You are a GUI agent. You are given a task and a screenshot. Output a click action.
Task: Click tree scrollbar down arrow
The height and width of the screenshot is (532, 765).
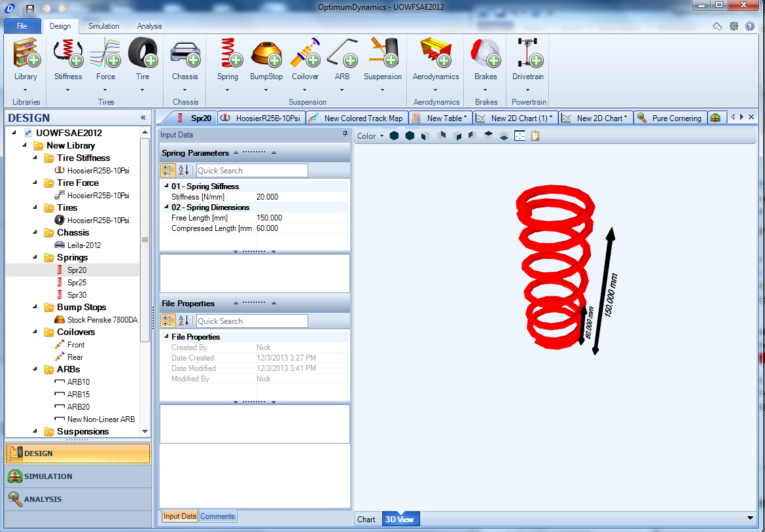(145, 431)
